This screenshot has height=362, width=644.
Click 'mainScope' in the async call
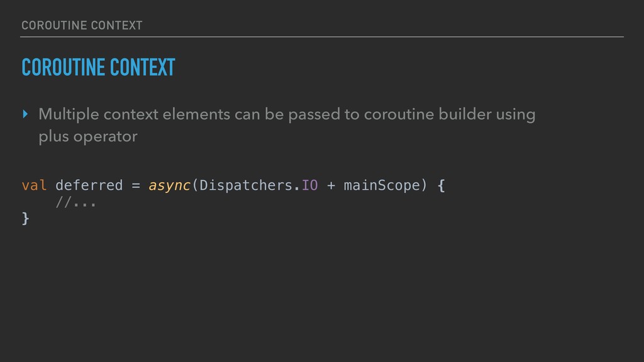click(382, 185)
